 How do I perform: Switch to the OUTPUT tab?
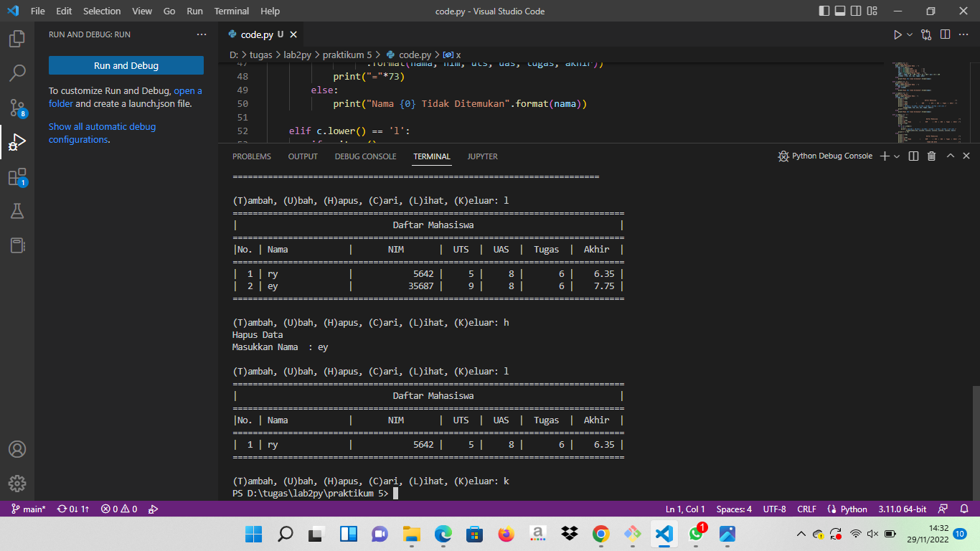[302, 156]
